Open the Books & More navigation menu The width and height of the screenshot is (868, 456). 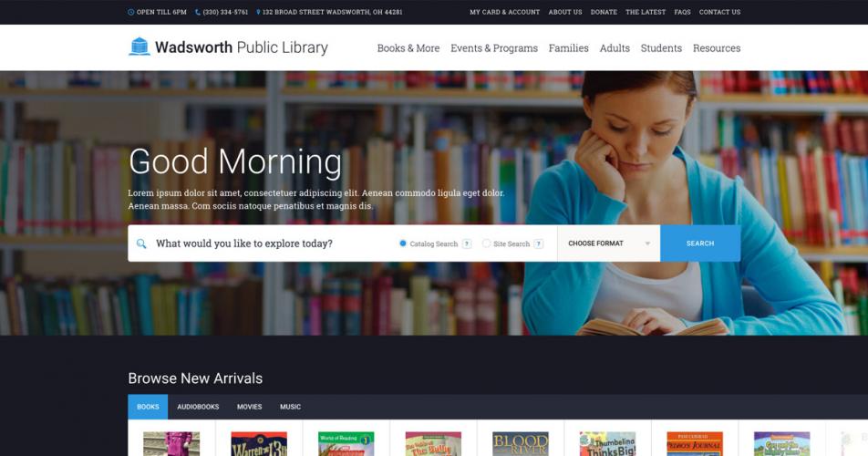pos(408,48)
